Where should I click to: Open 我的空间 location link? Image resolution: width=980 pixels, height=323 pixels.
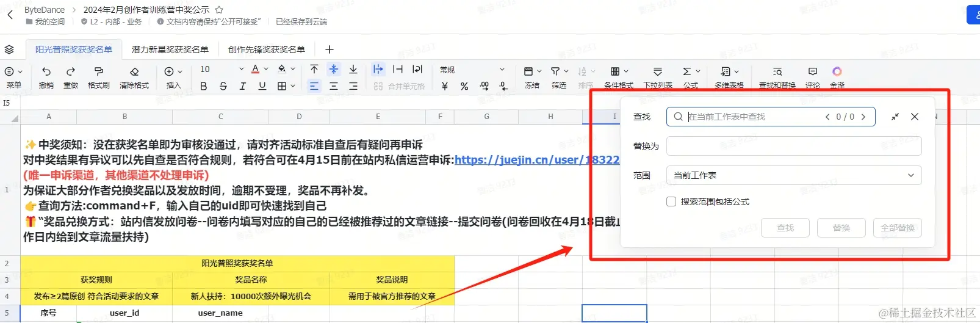[x=45, y=22]
